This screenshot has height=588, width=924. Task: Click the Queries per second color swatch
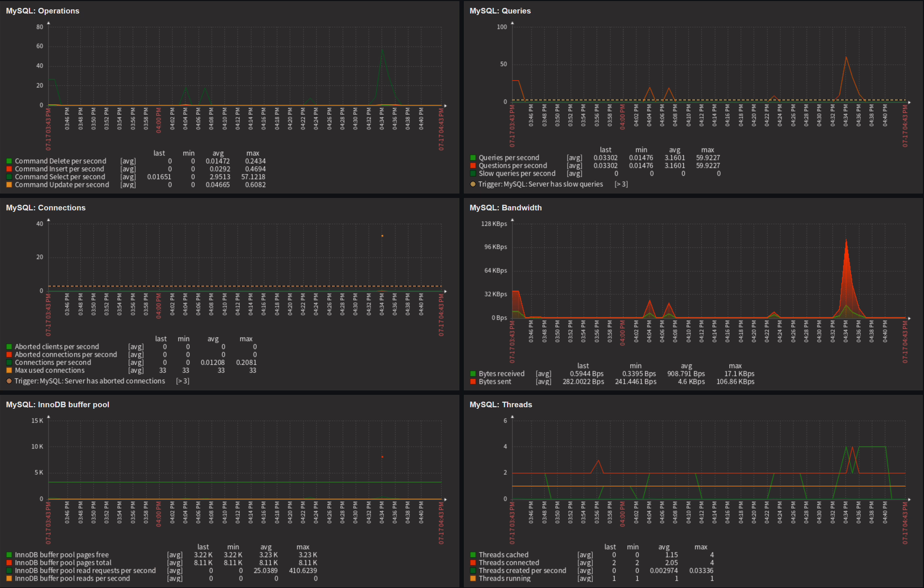coord(473,157)
